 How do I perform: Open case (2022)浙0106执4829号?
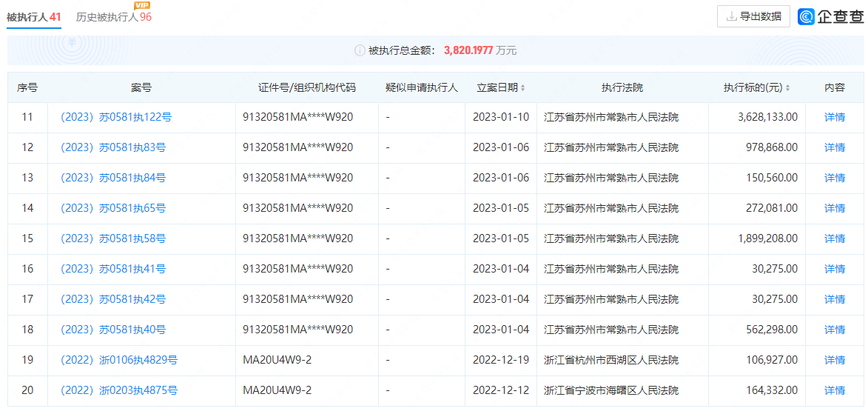[x=118, y=360]
